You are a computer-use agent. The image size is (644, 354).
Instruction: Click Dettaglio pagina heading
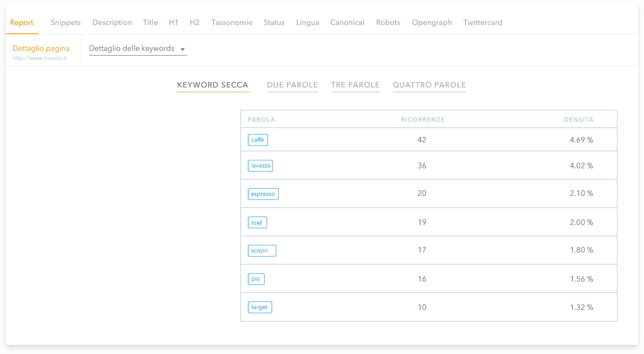click(41, 48)
